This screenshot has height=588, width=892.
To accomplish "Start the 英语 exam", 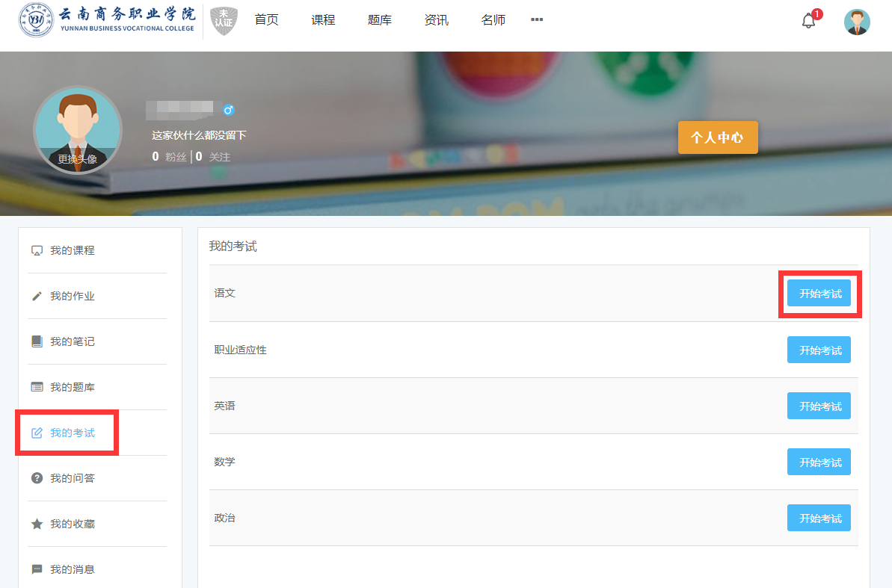I will [819, 406].
